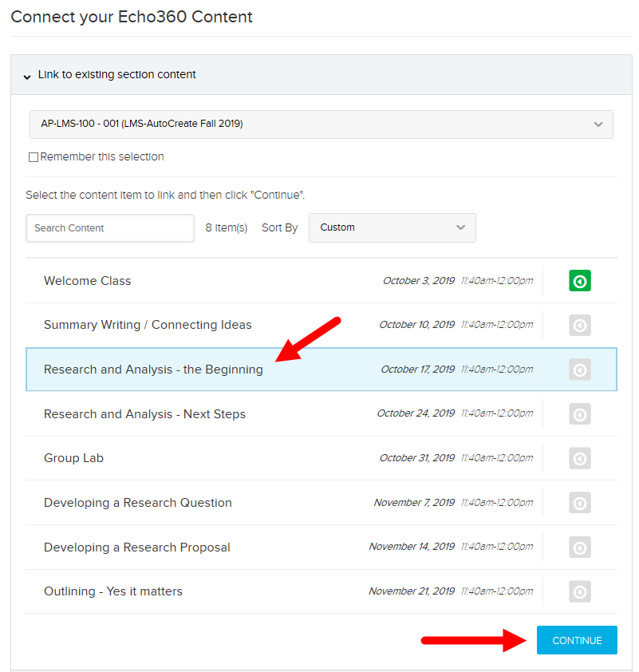Click the October 31, 2019 date

pos(416,458)
